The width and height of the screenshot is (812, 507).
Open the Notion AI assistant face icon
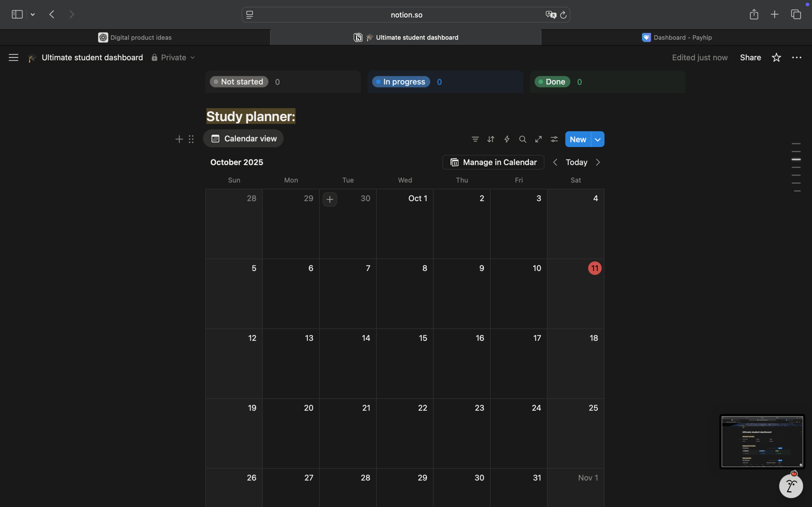coord(791,486)
